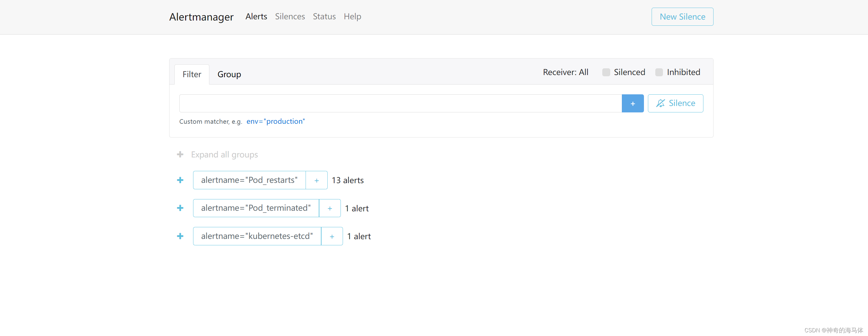Open the Receiver: All selector

point(565,72)
